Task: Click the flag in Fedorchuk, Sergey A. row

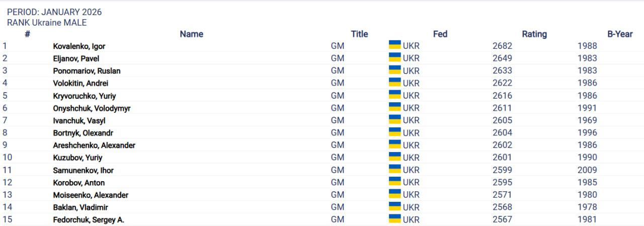Action: tap(394, 219)
